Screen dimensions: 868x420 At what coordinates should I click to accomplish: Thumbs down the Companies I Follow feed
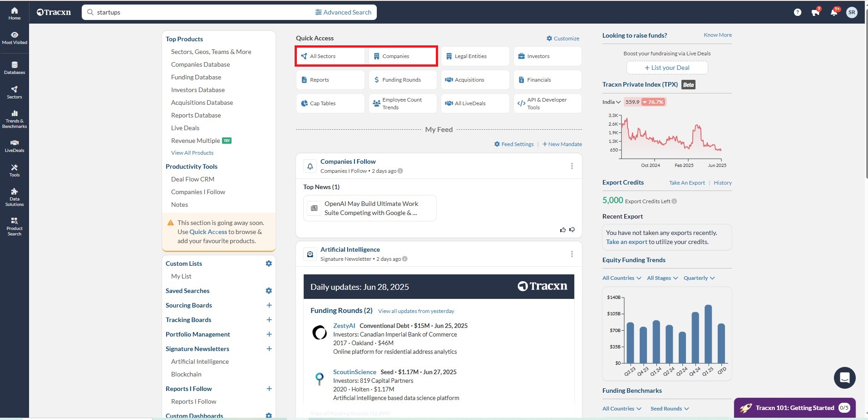click(572, 230)
